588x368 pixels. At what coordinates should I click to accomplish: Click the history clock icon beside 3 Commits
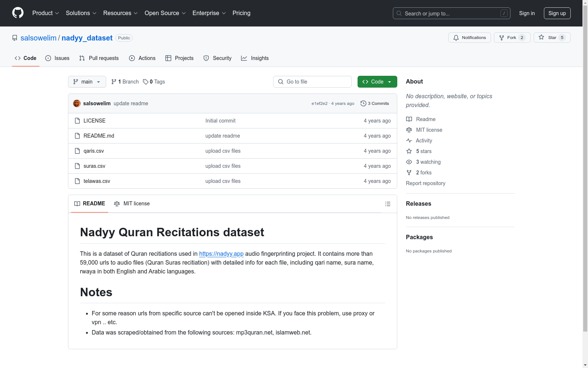pyautogui.click(x=363, y=103)
